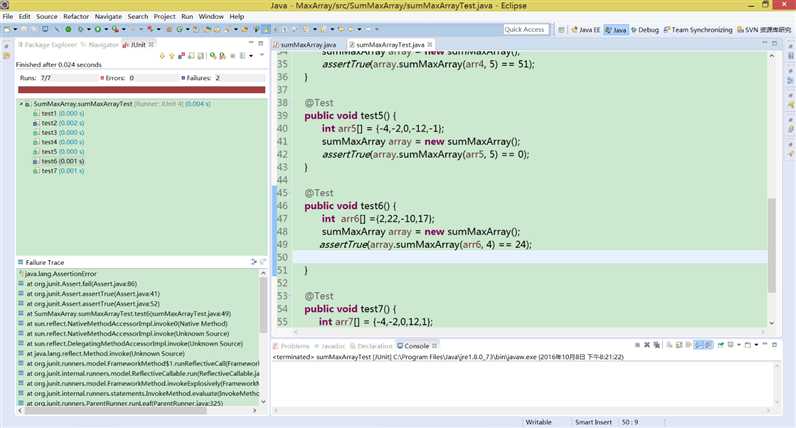796x428 pixels.
Task: Click the Save icon in main toolbar
Action: click(24, 29)
